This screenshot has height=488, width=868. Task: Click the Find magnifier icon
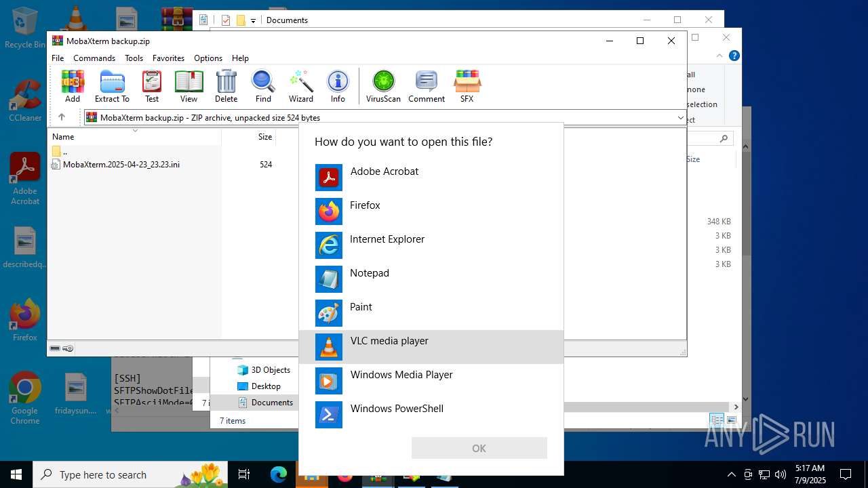click(x=263, y=86)
